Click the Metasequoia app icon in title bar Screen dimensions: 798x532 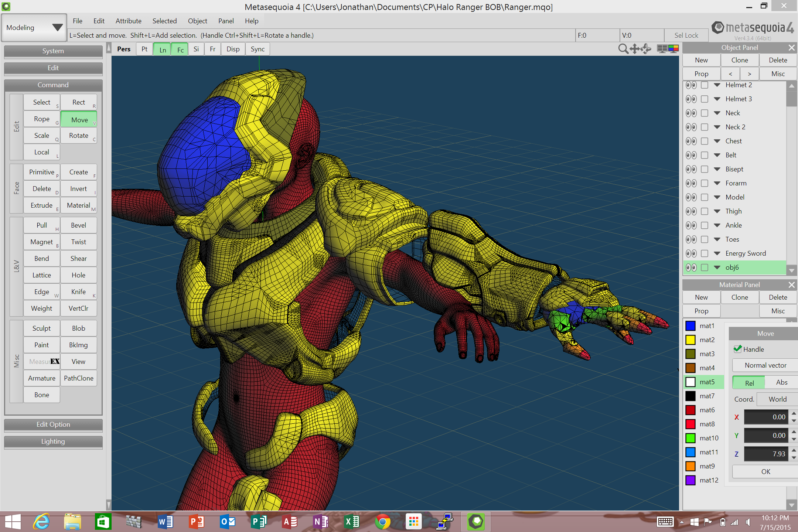coord(6,6)
